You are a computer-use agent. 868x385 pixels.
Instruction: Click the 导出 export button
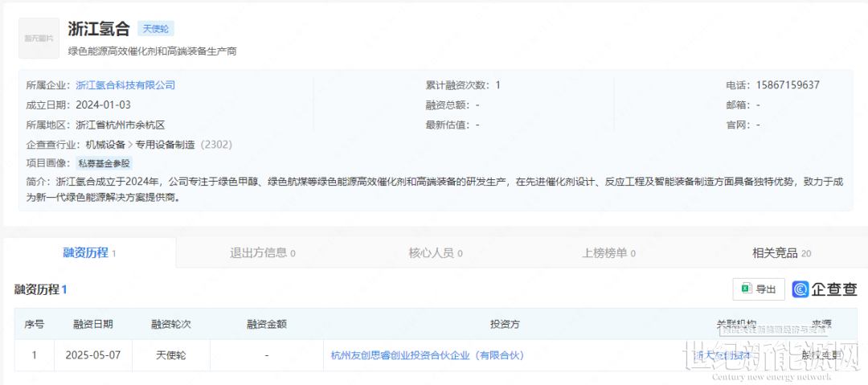pyautogui.click(x=759, y=289)
